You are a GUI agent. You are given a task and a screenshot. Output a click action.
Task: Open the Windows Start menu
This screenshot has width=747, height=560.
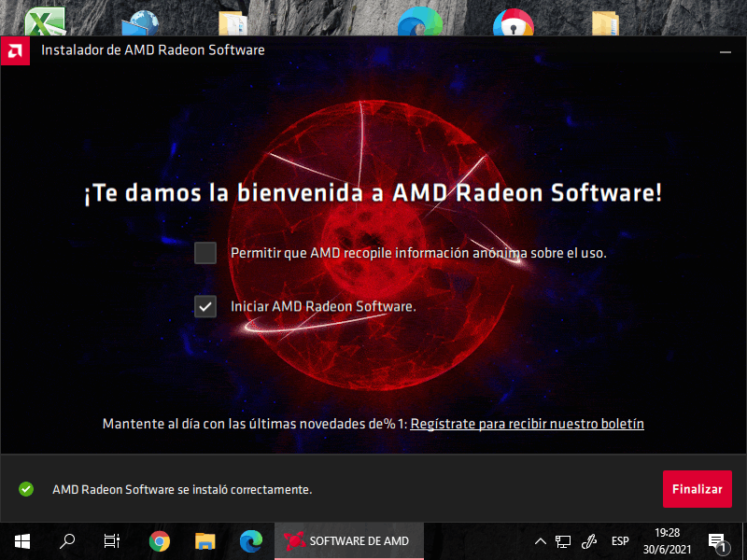click(x=21, y=541)
